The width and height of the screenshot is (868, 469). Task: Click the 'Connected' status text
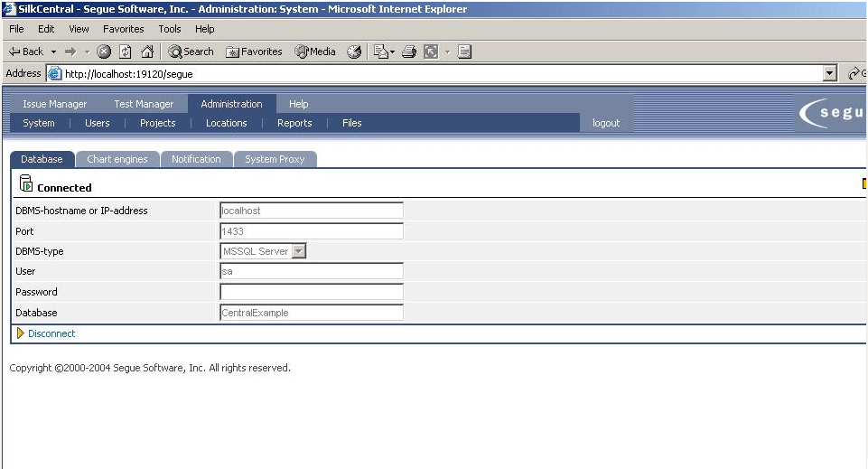64,188
